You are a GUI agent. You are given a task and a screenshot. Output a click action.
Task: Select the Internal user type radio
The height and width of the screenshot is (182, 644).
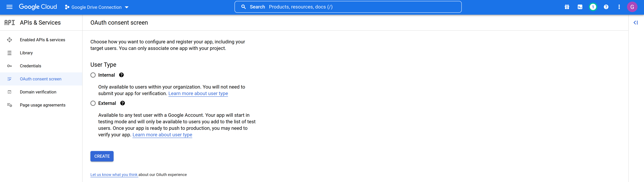coord(93,75)
